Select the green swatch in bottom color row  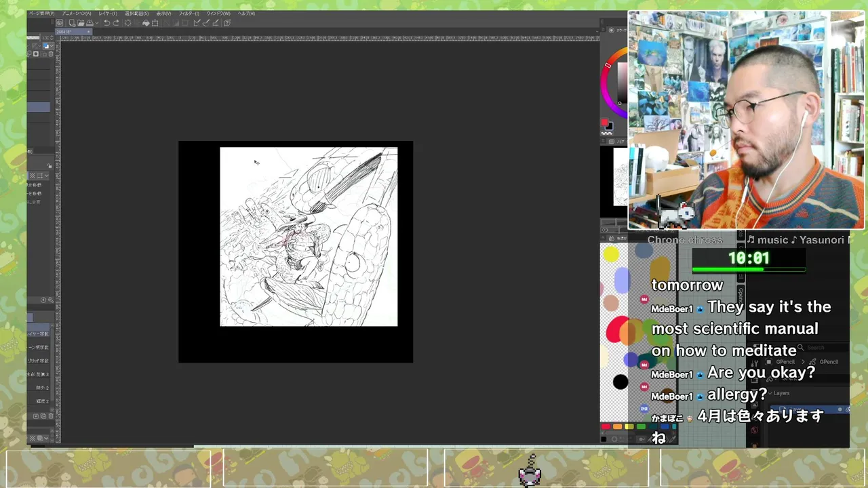[x=641, y=426]
